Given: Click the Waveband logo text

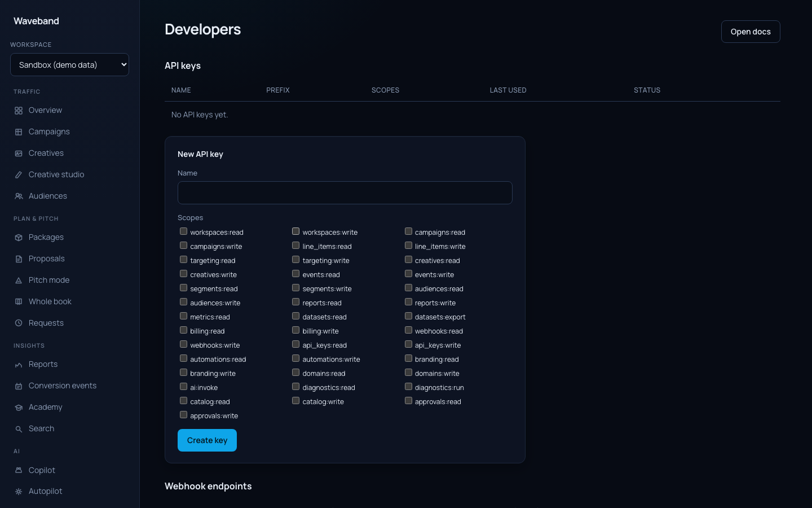Looking at the screenshot, I should click(36, 21).
